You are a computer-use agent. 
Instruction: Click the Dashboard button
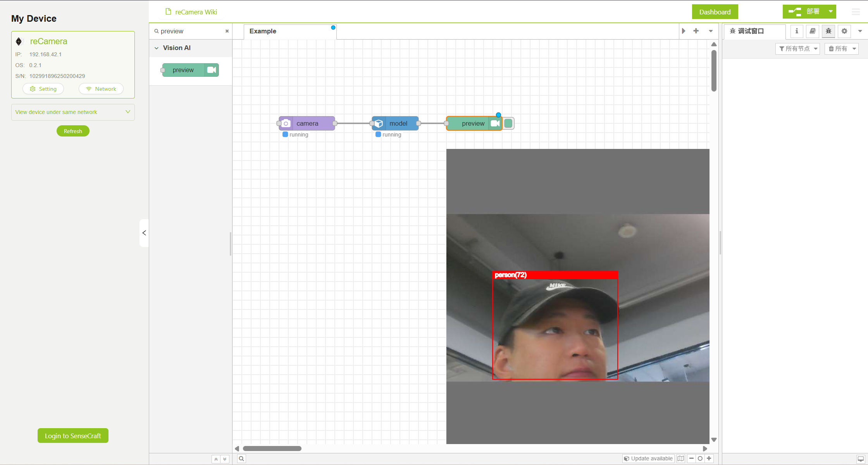(x=715, y=12)
